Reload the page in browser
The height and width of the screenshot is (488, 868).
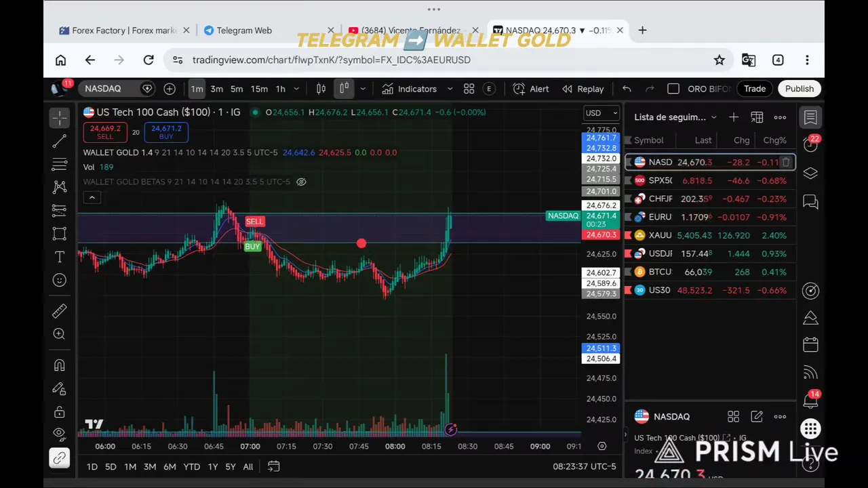[149, 60]
